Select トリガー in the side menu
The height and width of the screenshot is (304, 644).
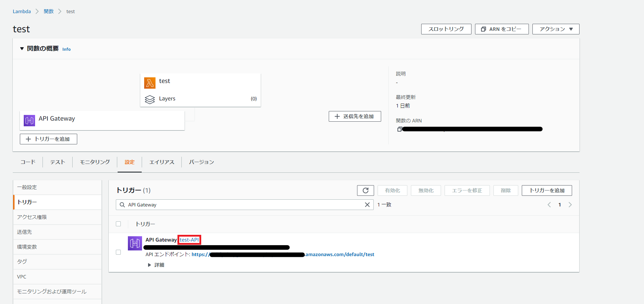[57, 202]
